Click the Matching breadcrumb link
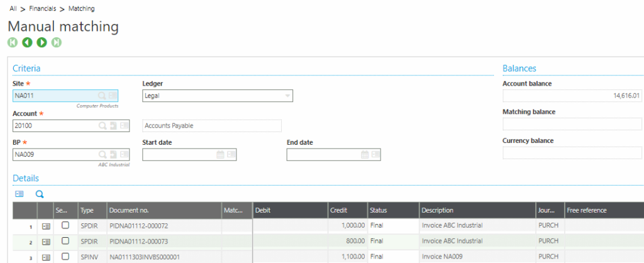This screenshot has width=644, height=263. 82,9
